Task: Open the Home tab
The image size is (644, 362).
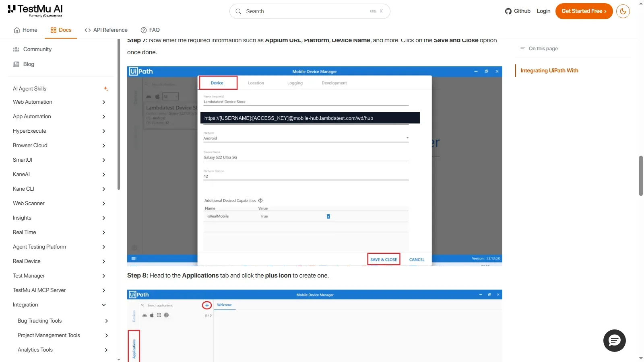Action: (25, 30)
